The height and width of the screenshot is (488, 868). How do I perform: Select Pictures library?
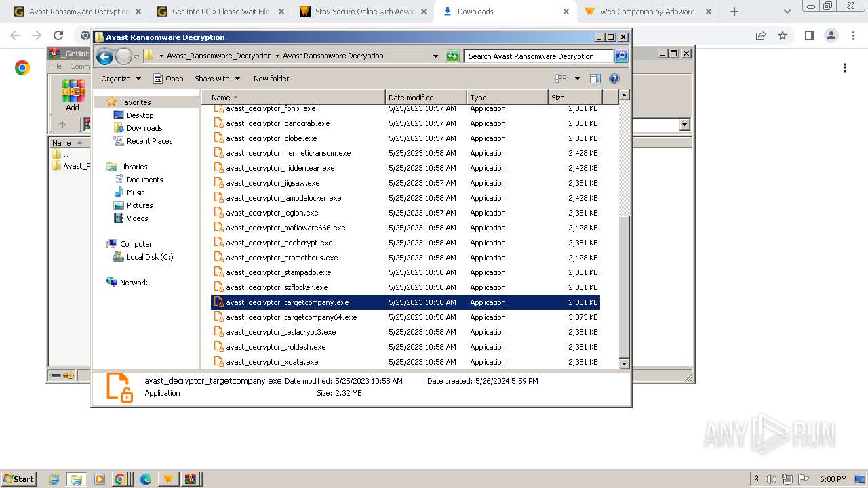click(x=139, y=205)
